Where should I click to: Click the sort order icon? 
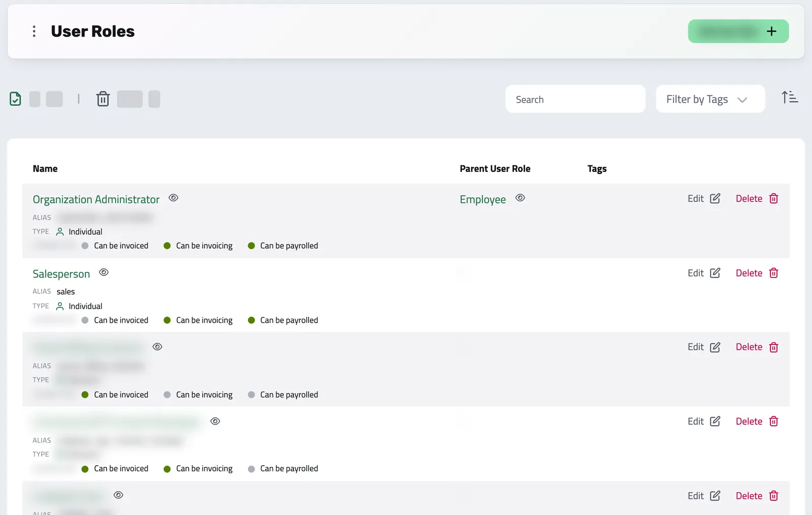click(x=790, y=97)
